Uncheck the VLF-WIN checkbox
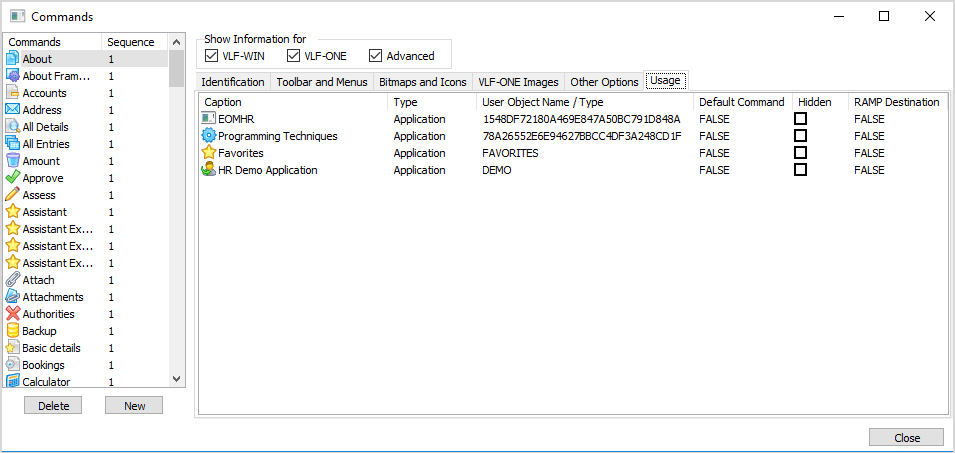Screen dimensions: 955x453 pyautogui.click(x=211, y=56)
